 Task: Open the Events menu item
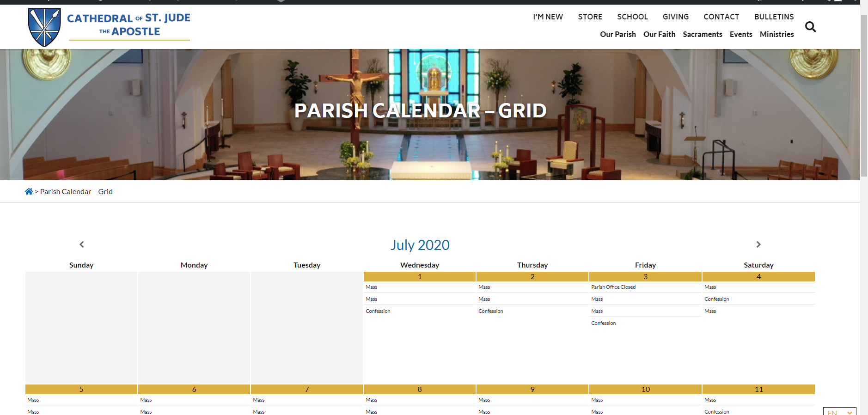coord(740,34)
